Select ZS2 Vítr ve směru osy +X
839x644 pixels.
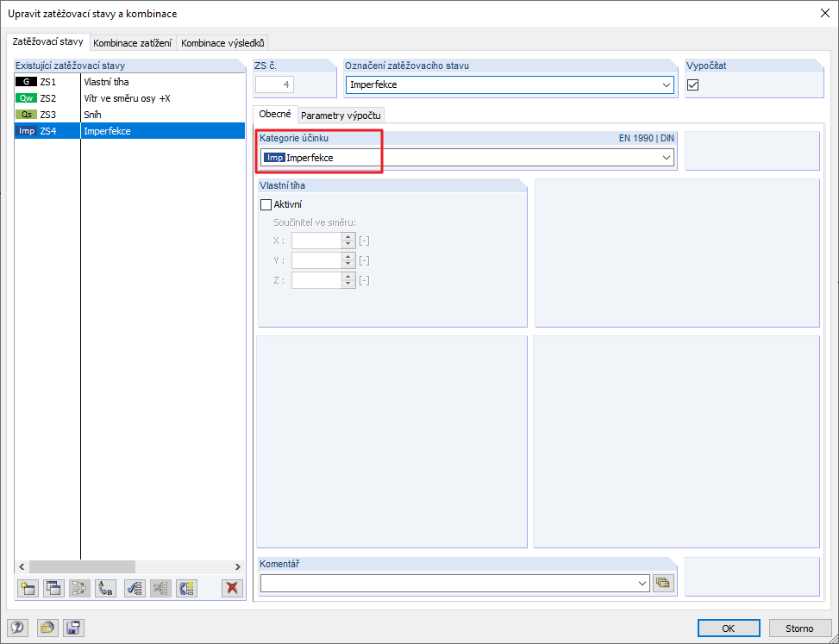129,98
